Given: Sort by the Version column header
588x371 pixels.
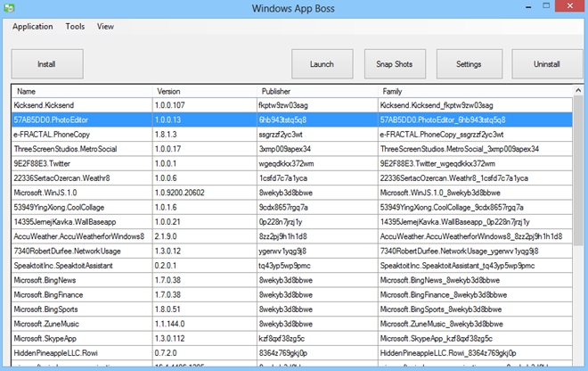Looking at the screenshot, I should pos(205,91).
